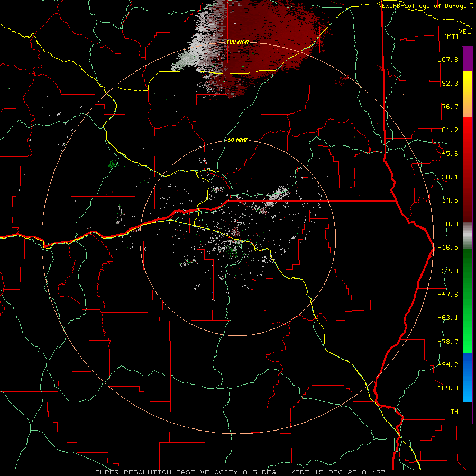
Task: Click the 61.2 velocity scale value
Action: pyautogui.click(x=450, y=130)
